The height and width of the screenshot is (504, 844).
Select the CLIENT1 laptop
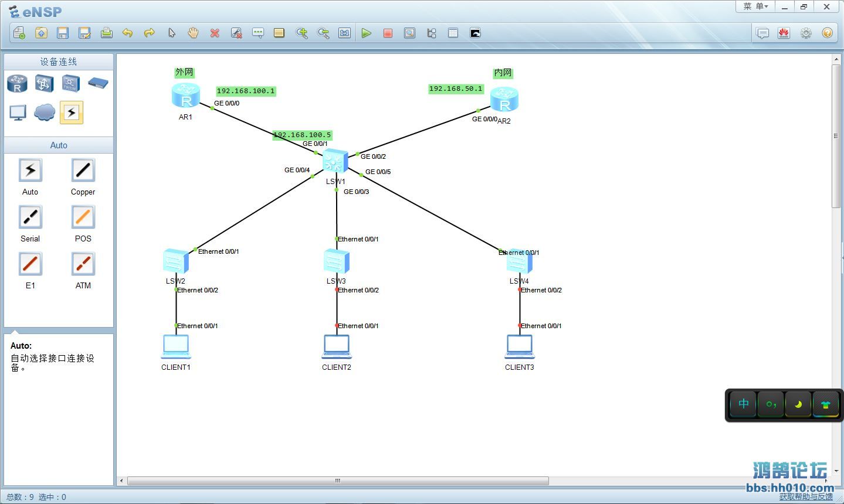click(176, 347)
